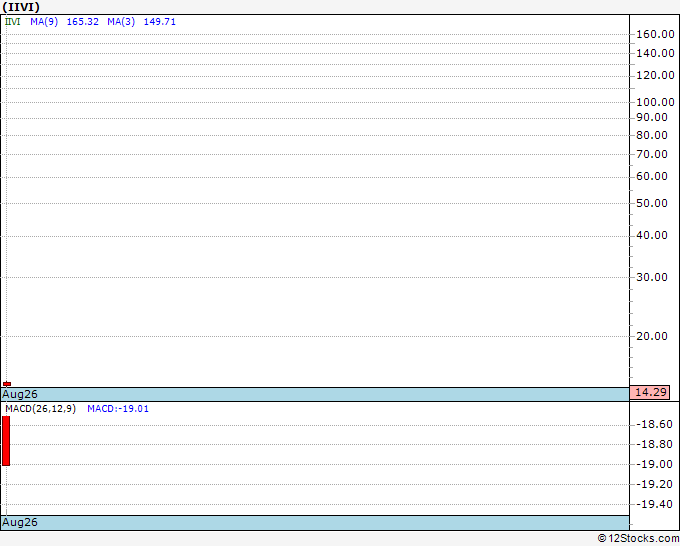Screen dimensions: 680x546
Task: Click the 140.00 price axis label
Action: pyautogui.click(x=655, y=53)
